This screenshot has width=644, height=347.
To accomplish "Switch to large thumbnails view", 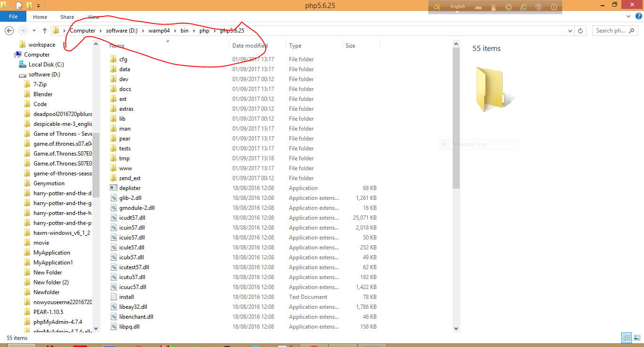I will (x=636, y=338).
